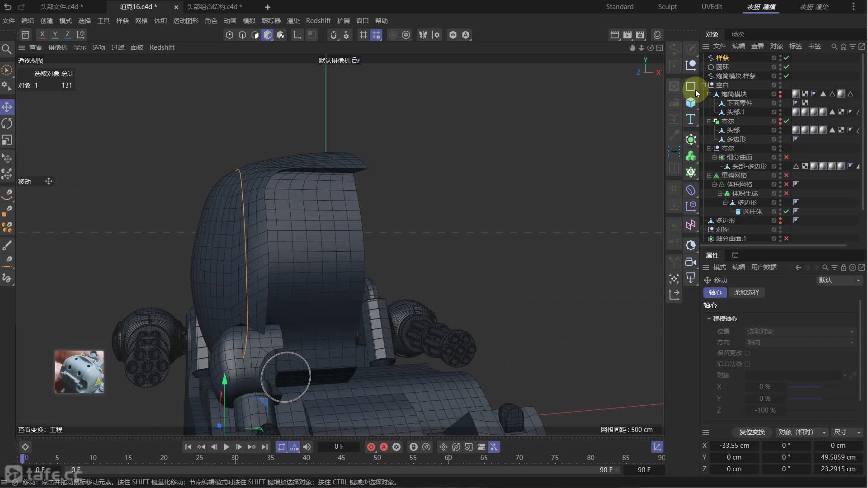Toggle red X on 细分曲面.1 object
Screen dimensions: 868x488
(787, 239)
